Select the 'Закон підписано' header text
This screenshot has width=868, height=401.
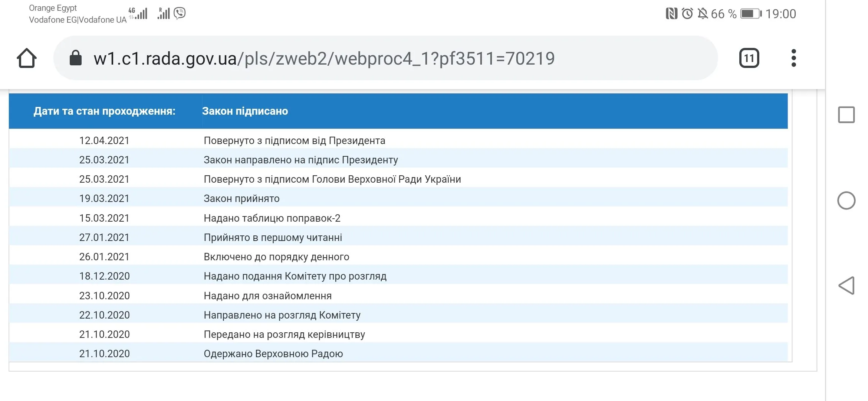245,111
